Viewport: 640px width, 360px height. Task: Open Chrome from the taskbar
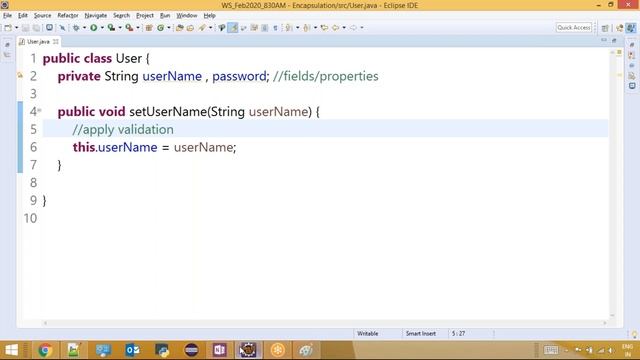(45, 350)
